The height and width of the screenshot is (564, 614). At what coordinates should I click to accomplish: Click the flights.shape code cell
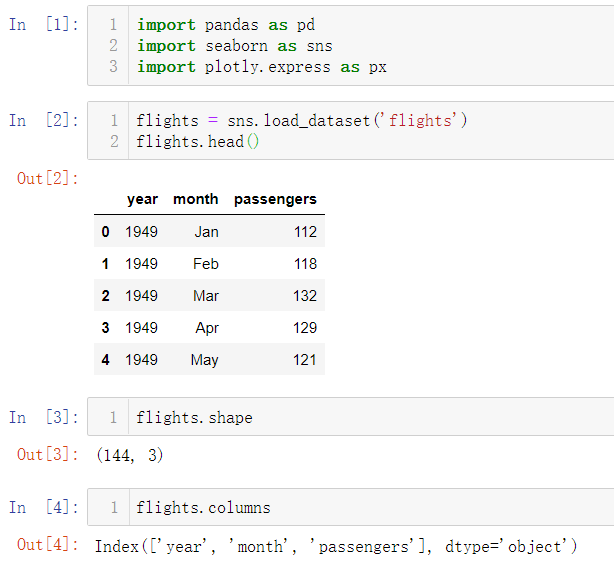[350, 417]
